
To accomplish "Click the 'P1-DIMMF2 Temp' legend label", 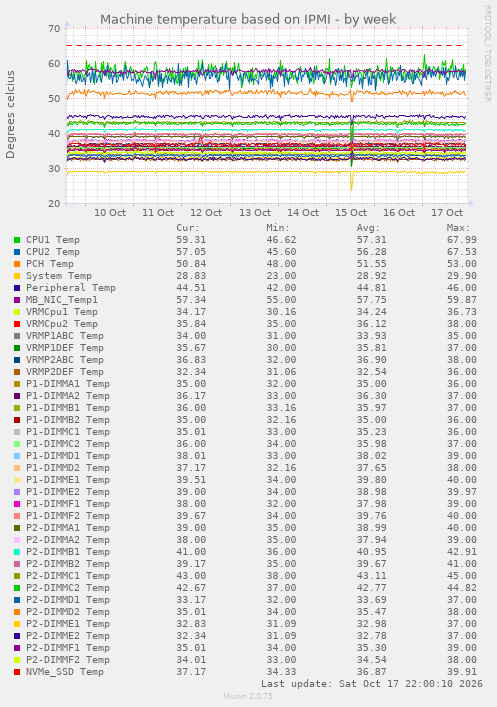I will [x=68, y=516].
